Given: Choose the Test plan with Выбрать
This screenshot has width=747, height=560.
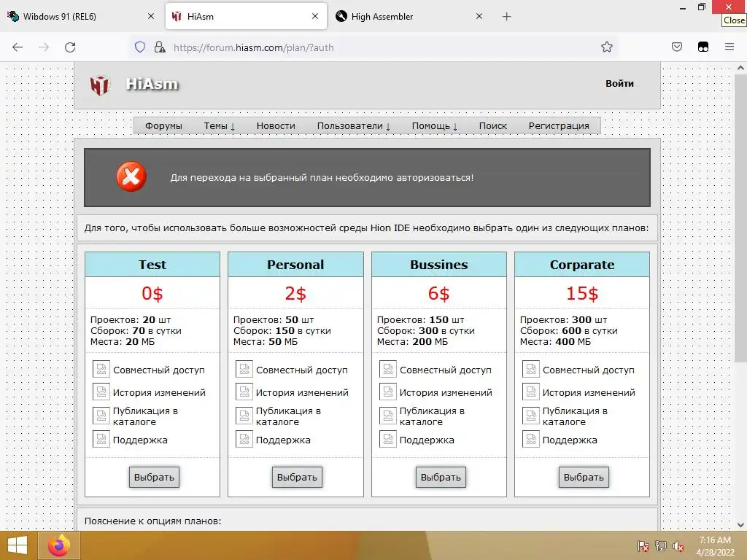Looking at the screenshot, I should coord(154,477).
